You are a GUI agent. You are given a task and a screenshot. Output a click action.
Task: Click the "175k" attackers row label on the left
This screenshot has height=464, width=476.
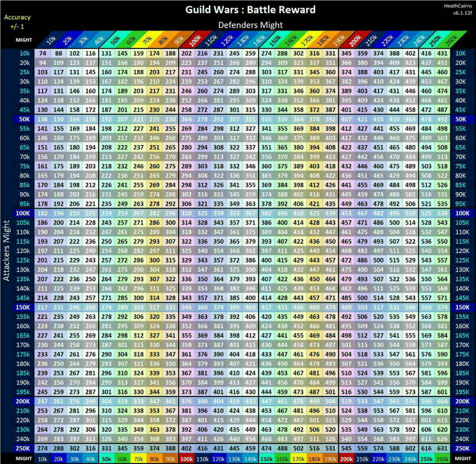point(23,354)
